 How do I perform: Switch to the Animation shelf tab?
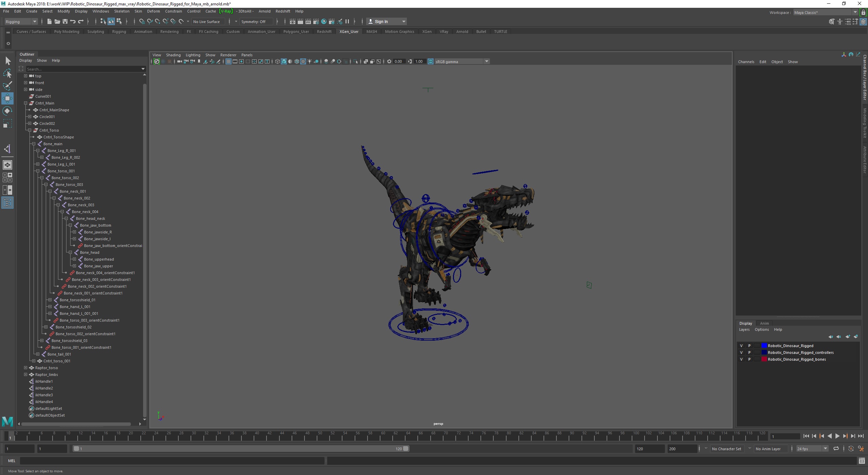point(143,32)
